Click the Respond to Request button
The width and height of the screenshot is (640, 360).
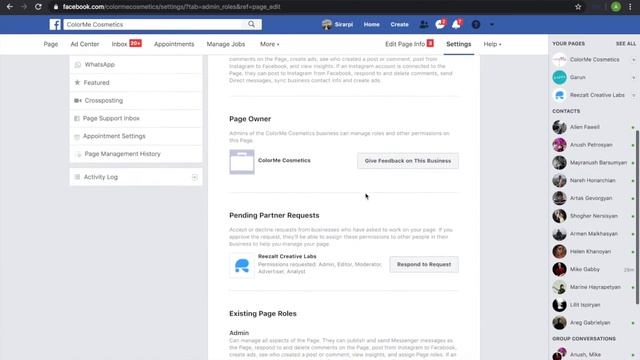coord(424,264)
